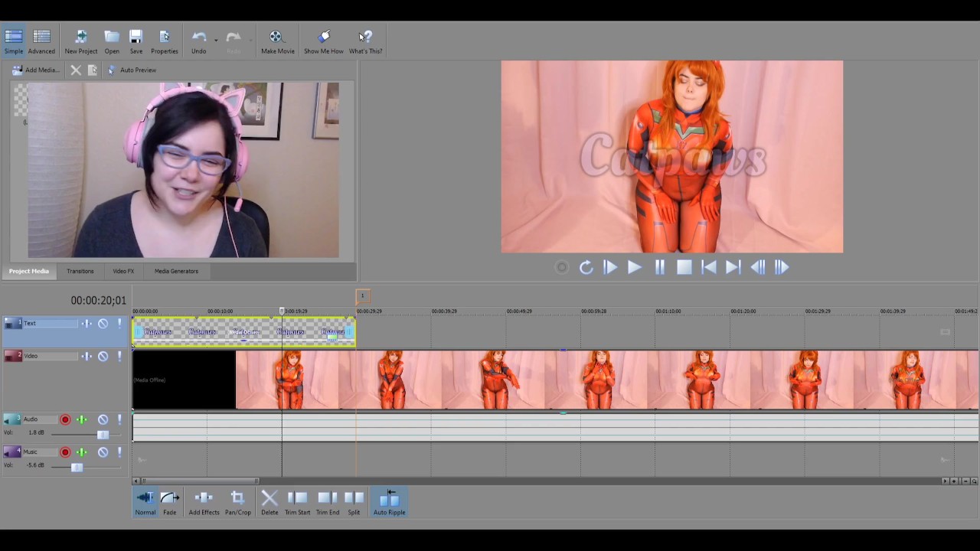Image resolution: width=980 pixels, height=551 pixels.
Task: Toggle the Auto Ripple button
Action: pos(389,502)
